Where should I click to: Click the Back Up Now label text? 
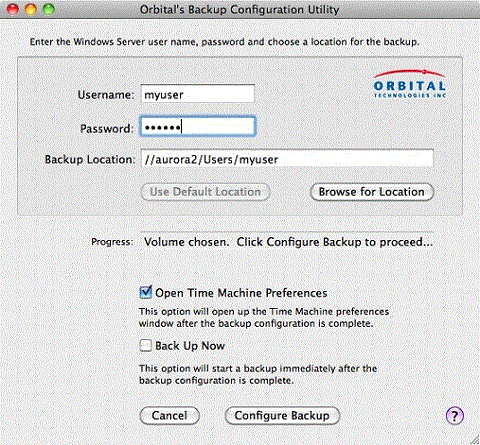[190, 346]
